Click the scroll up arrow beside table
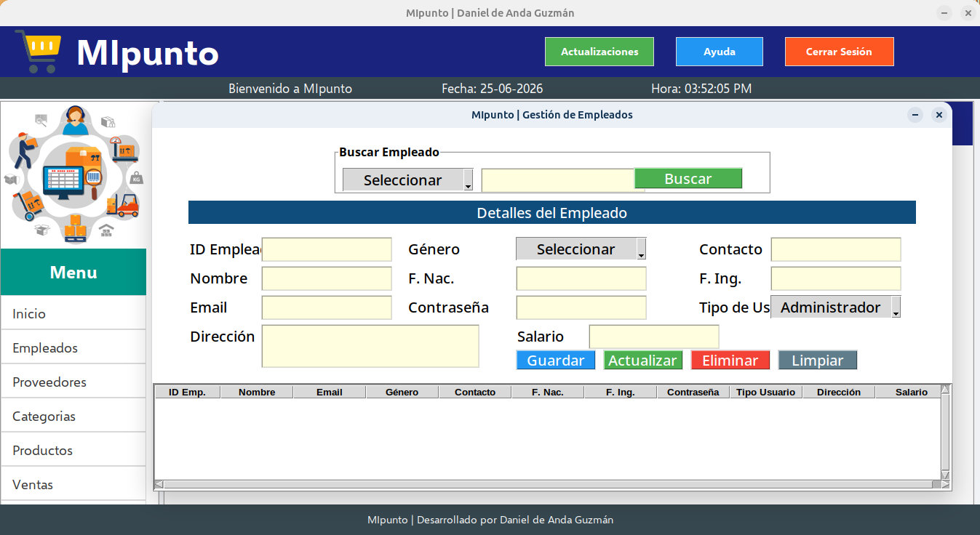The width and height of the screenshot is (980, 535). pos(945,390)
